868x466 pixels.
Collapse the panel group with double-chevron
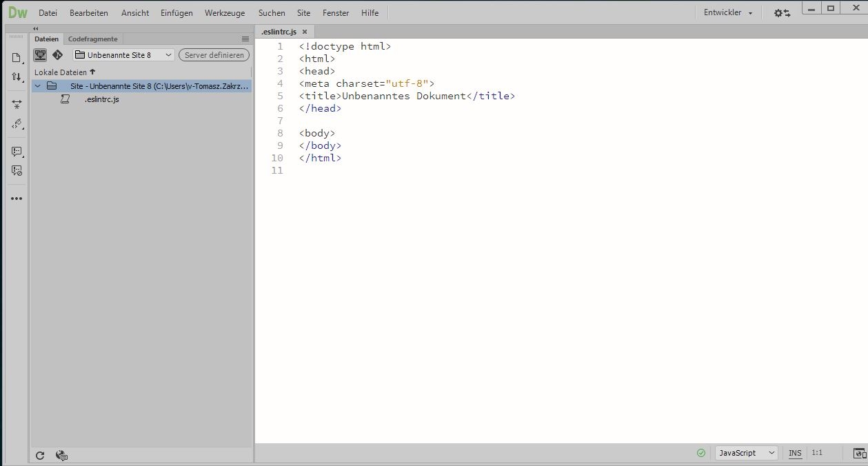[x=35, y=29]
